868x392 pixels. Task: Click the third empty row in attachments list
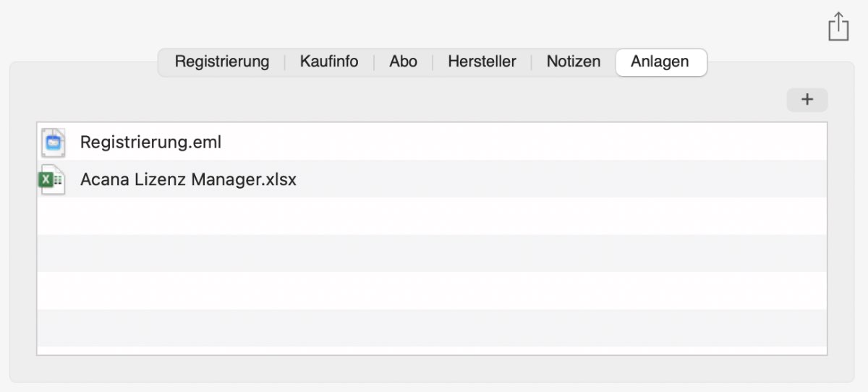432,291
